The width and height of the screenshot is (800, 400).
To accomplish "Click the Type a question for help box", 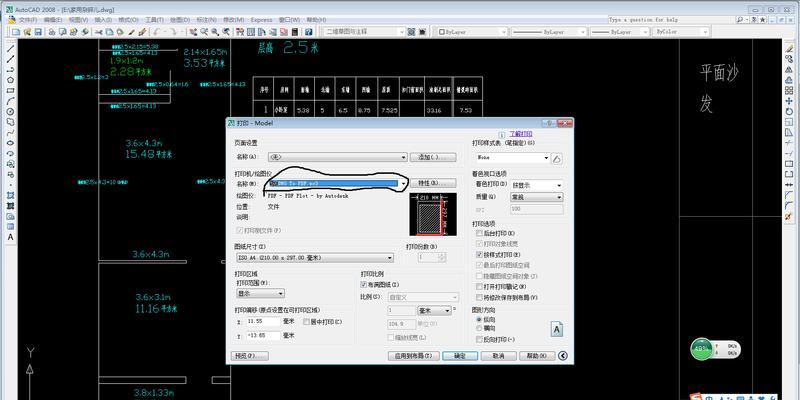I will (x=671, y=19).
